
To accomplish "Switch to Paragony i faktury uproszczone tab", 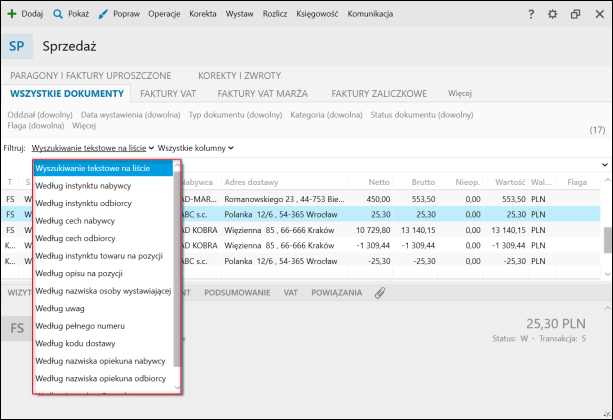I will click(91, 75).
